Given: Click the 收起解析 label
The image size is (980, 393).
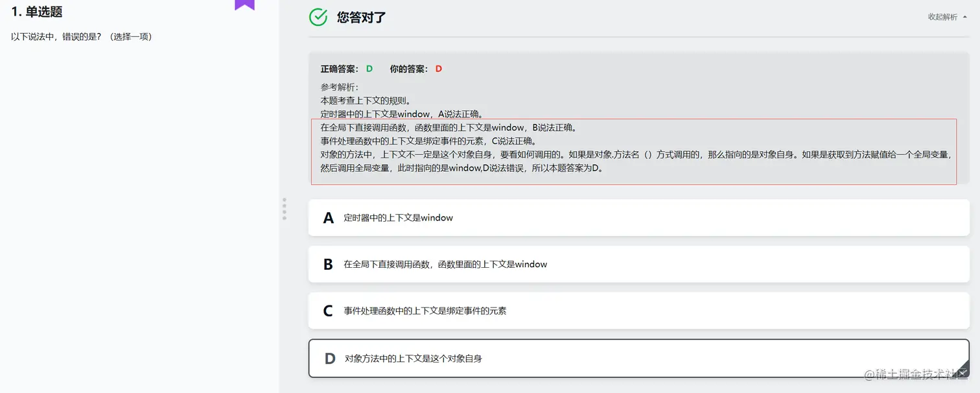Looking at the screenshot, I should pos(942,17).
